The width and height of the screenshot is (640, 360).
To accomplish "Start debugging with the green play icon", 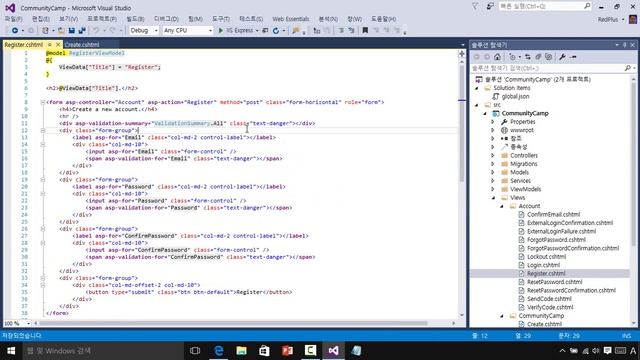I will click(221, 31).
